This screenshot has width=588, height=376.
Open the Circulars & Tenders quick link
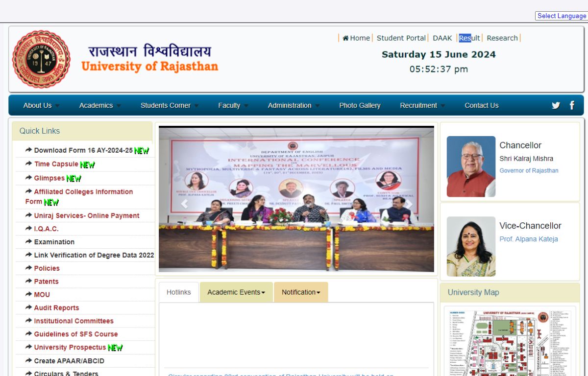66,373
